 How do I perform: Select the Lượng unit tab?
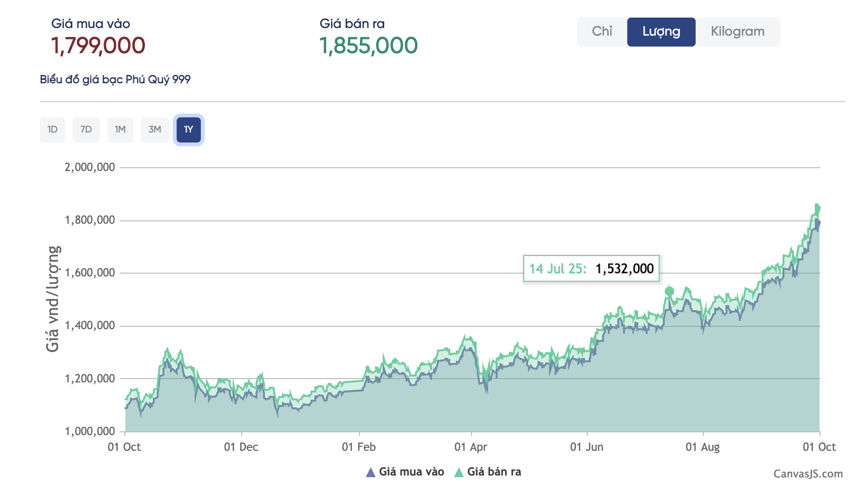point(661,32)
